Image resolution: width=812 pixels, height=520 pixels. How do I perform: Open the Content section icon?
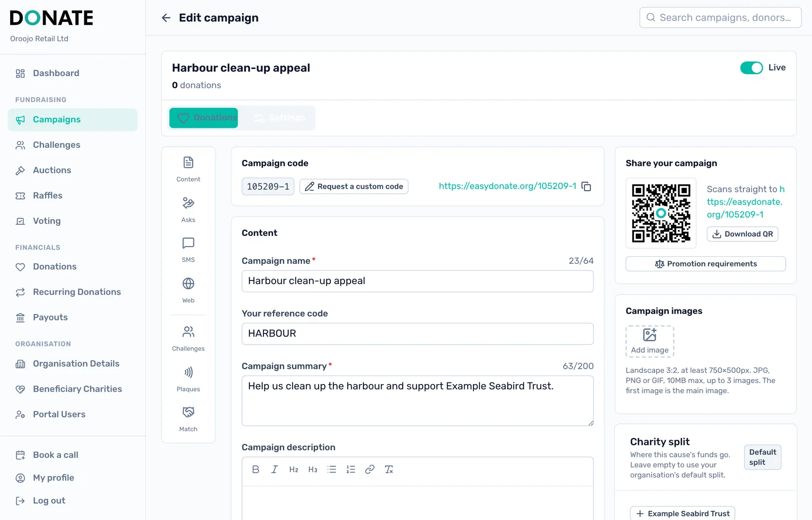click(x=188, y=169)
